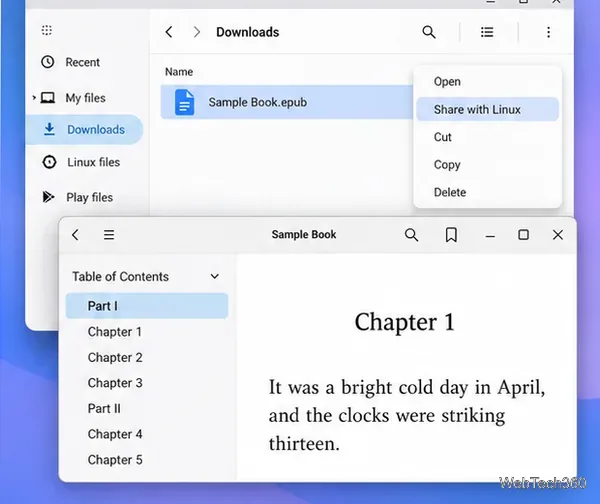This screenshot has width=600, height=504.
Task: Open Play files in sidebar
Action: (x=78, y=197)
